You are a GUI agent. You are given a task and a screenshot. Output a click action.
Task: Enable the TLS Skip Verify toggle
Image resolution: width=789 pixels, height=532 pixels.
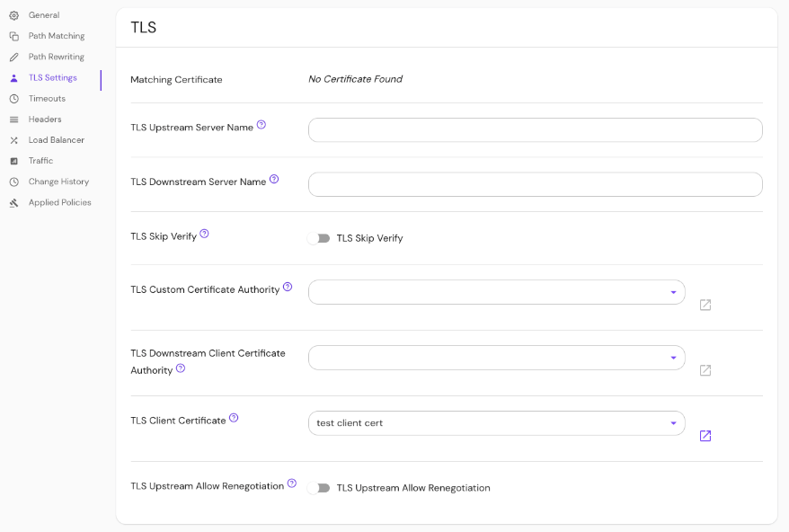[321, 238]
